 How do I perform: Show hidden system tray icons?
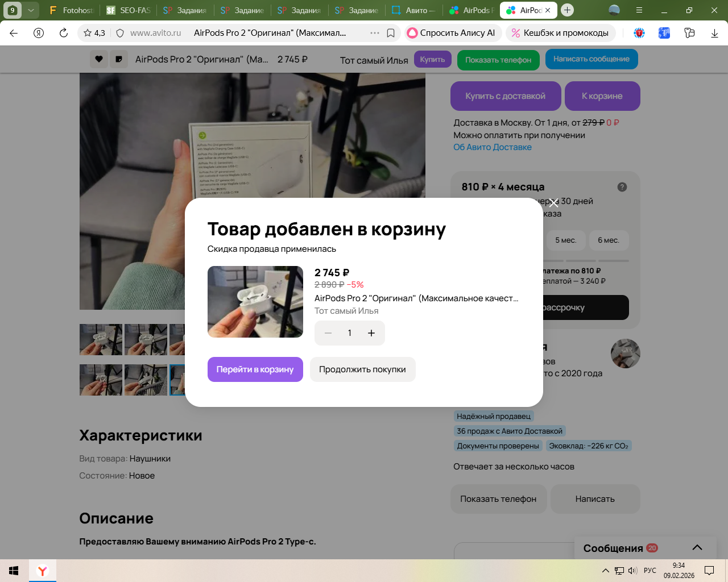(x=606, y=571)
